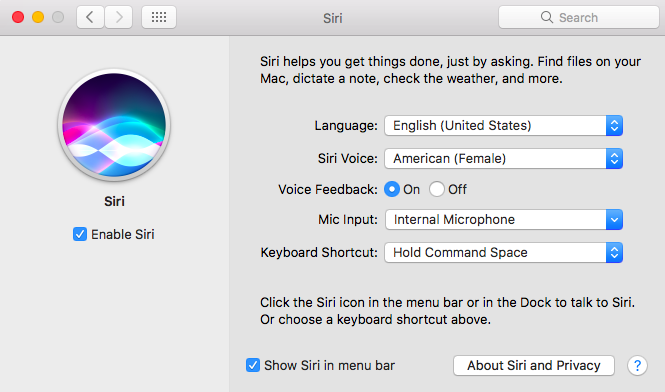Select Voice Feedback On radio button
The height and width of the screenshot is (392, 665).
[392, 189]
